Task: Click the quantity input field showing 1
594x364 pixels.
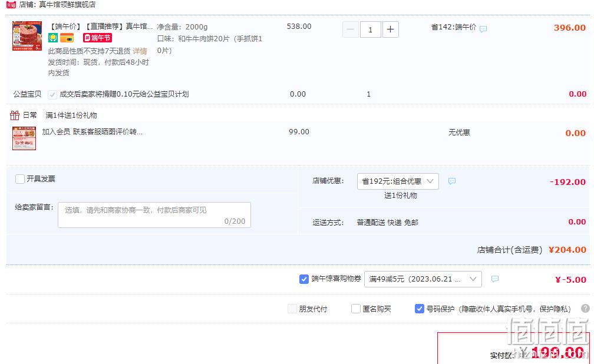Action: tap(370, 29)
